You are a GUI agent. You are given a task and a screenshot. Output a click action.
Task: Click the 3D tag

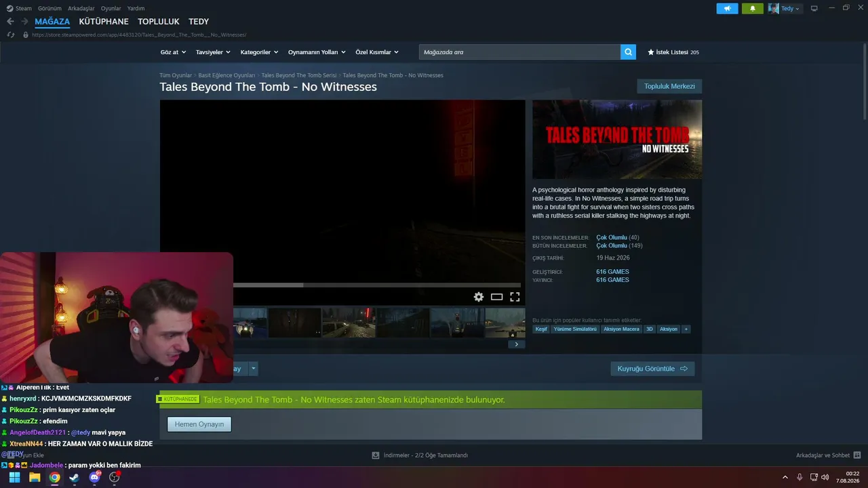[x=650, y=329]
